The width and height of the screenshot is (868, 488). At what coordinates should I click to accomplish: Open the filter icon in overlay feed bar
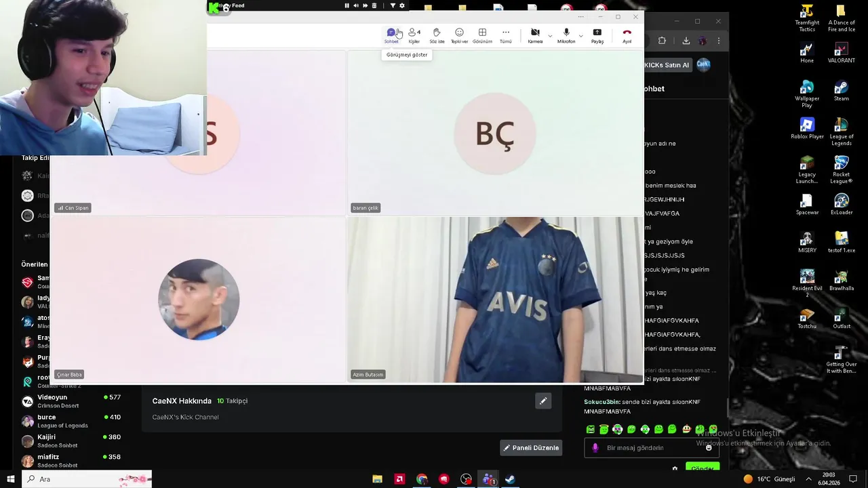[x=393, y=5]
